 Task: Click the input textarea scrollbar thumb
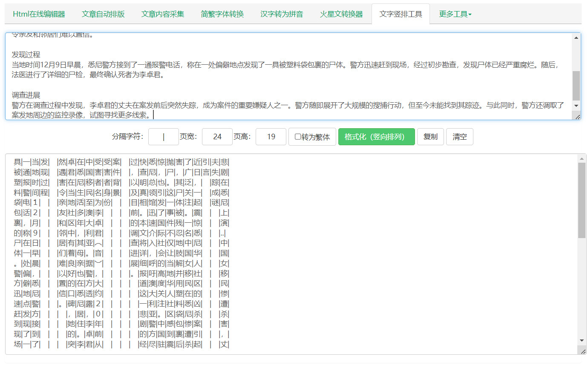coord(576,86)
